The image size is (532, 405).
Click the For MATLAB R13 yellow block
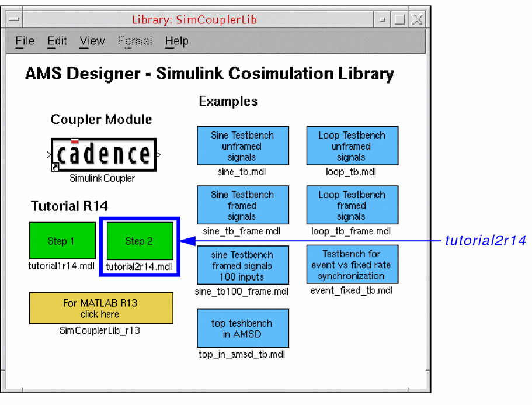[101, 308]
